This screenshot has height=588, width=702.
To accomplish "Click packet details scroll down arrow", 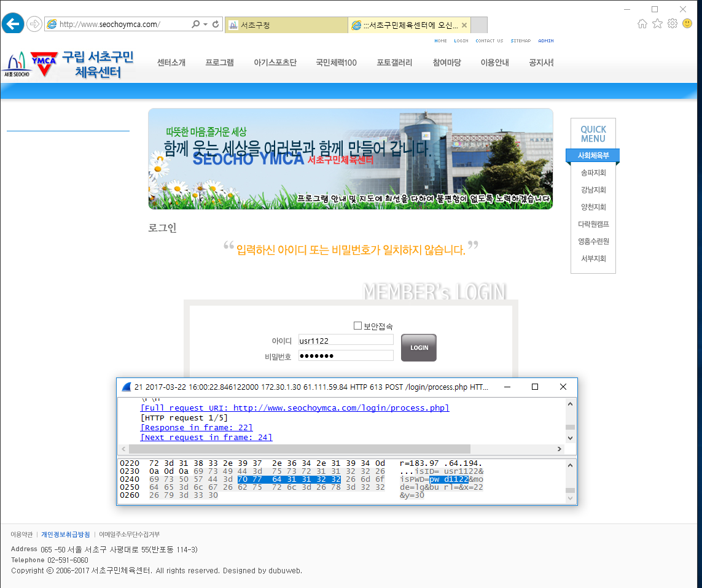I will pyautogui.click(x=570, y=438).
